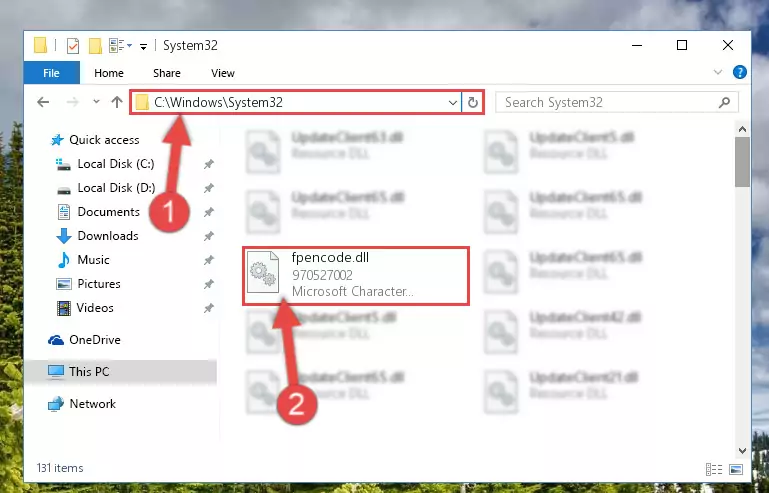Switch to the Home ribbon tab
This screenshot has height=493, width=769.
[109, 73]
